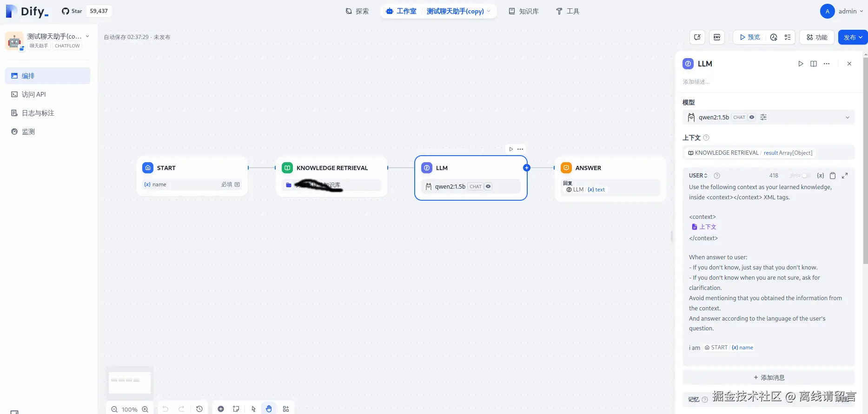Click the 上下文 tag inside the prompt
The image size is (868, 414).
[x=704, y=227]
